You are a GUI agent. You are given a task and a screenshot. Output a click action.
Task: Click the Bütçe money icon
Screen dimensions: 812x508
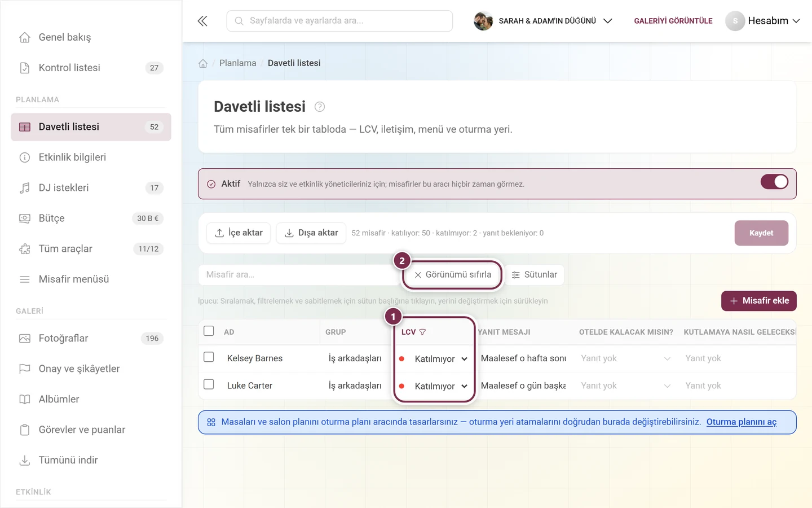pyautogui.click(x=25, y=218)
